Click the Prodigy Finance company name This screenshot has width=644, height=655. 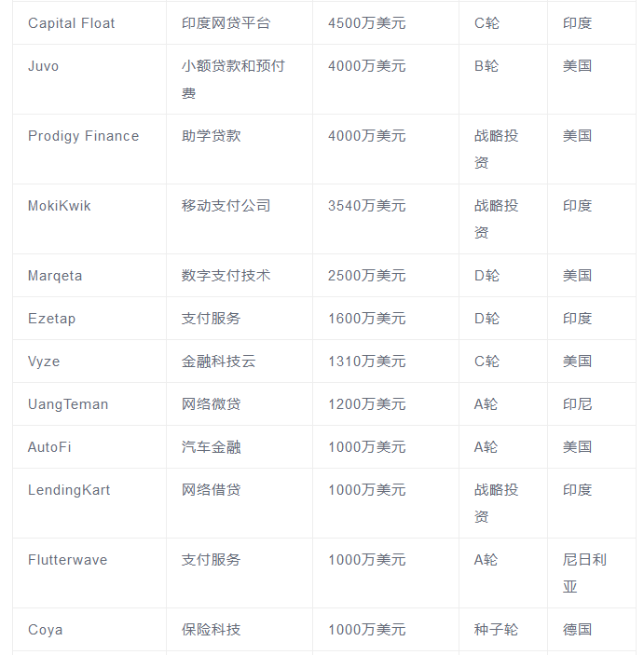(83, 136)
